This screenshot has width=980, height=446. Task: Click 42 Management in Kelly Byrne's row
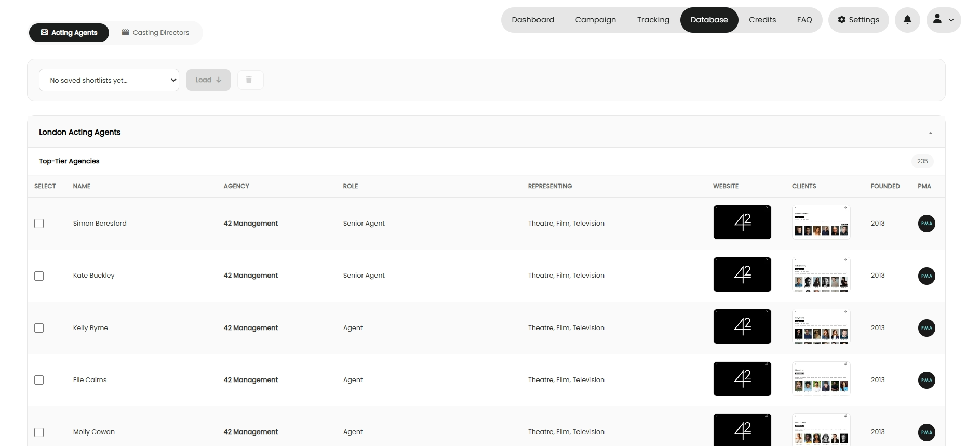[251, 328]
